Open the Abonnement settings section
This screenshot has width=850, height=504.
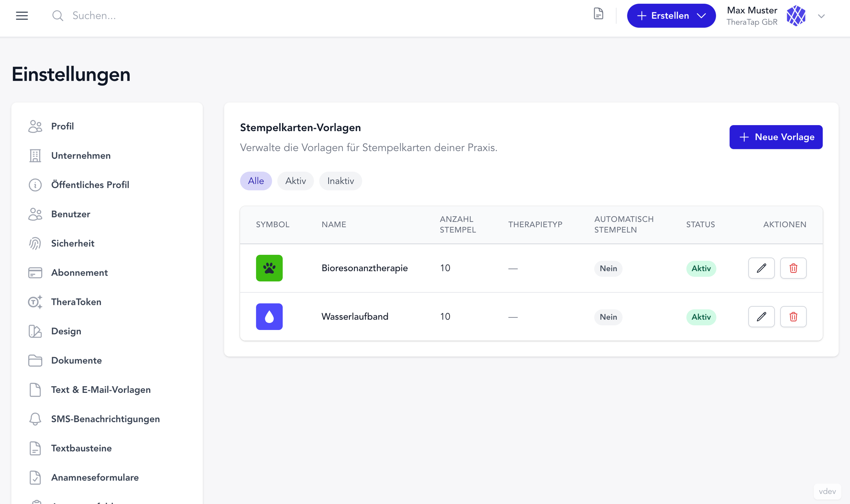tap(79, 273)
